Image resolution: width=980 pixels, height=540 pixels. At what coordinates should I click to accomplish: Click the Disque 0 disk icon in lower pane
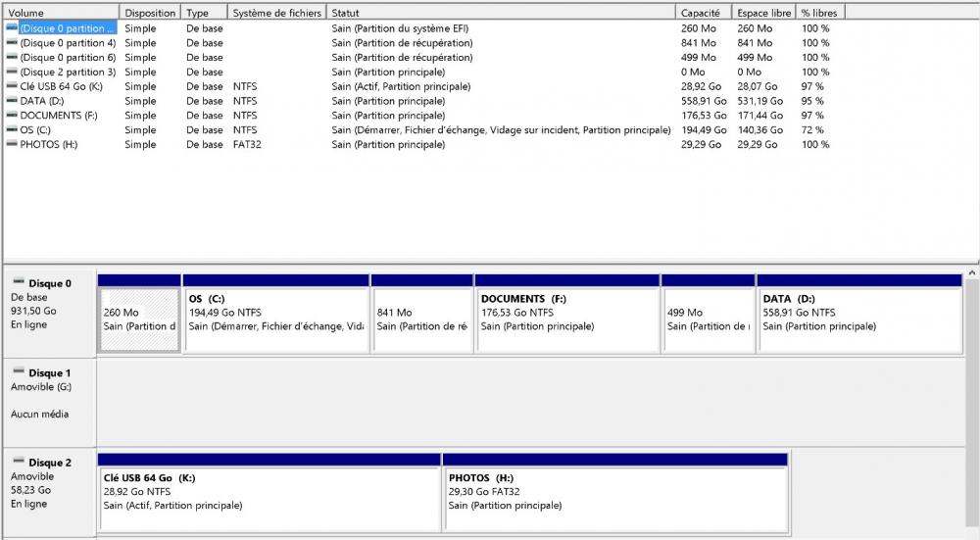click(x=18, y=283)
